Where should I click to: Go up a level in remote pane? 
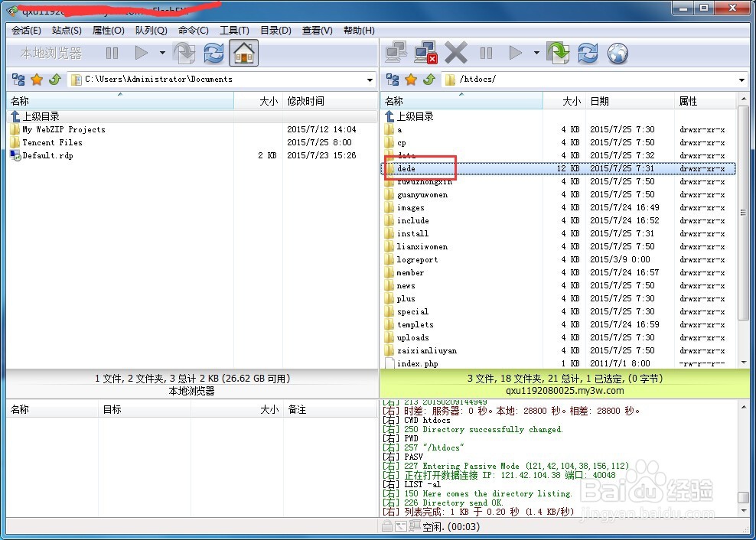tap(429, 80)
